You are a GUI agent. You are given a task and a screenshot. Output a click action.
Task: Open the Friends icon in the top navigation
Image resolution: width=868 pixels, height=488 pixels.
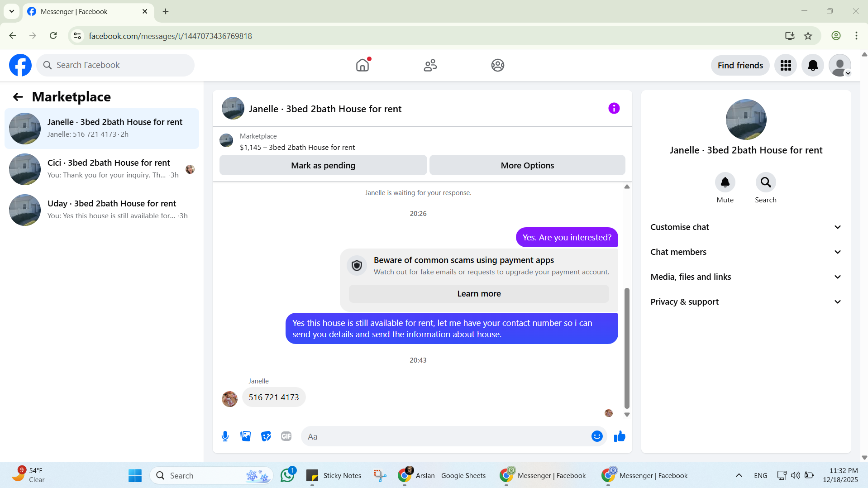point(430,65)
